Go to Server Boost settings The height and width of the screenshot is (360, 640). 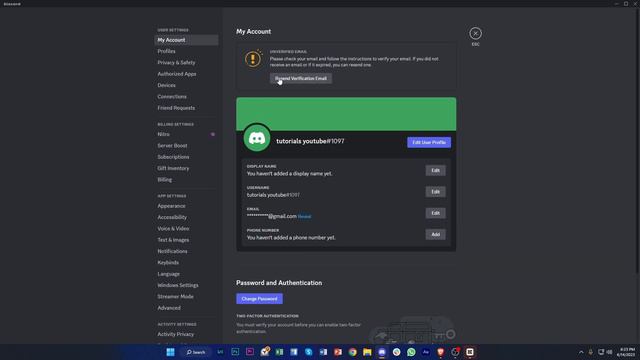pyautogui.click(x=186, y=146)
